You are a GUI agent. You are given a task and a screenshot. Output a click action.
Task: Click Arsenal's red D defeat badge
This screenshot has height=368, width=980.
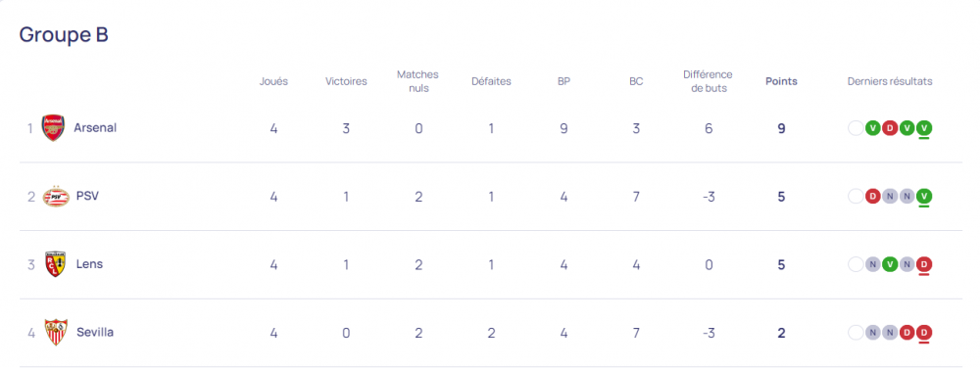click(x=890, y=128)
